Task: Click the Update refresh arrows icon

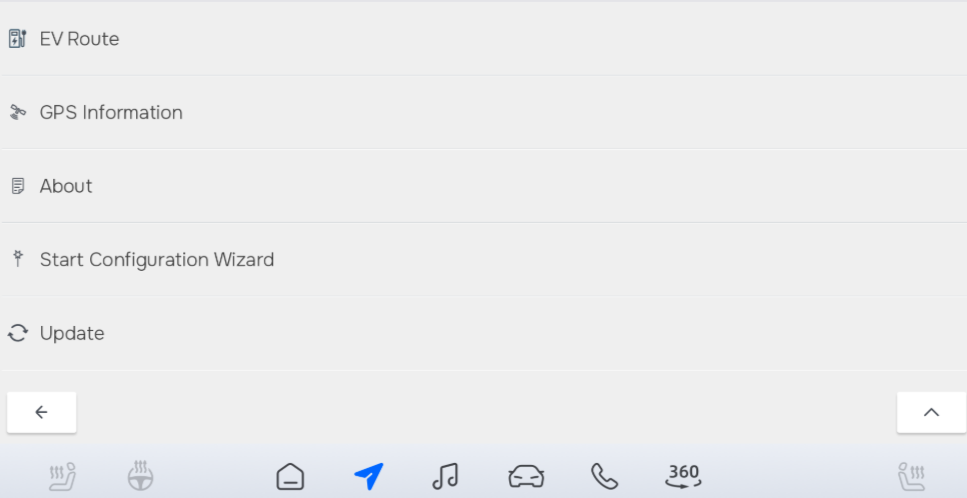Action: (x=17, y=333)
